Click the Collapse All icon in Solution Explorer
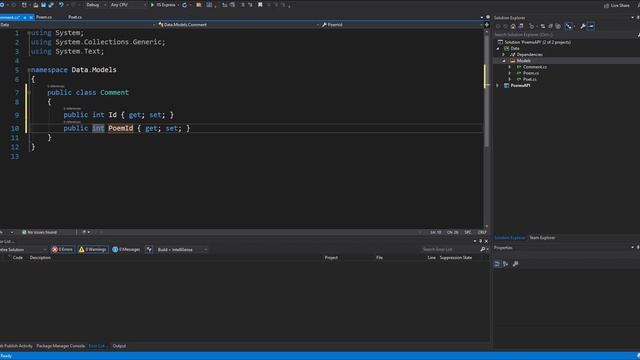The height and width of the screenshot is (360, 640). (x=550, y=26)
